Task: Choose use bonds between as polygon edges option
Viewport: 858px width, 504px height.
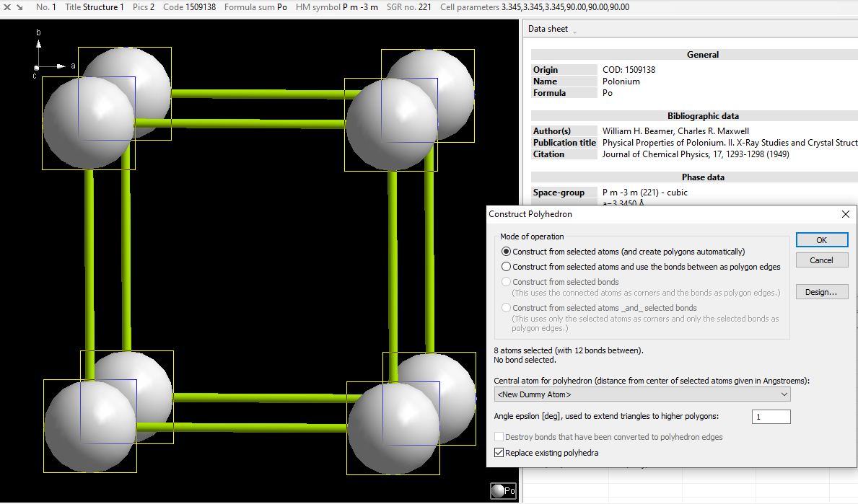Action: tap(506, 266)
